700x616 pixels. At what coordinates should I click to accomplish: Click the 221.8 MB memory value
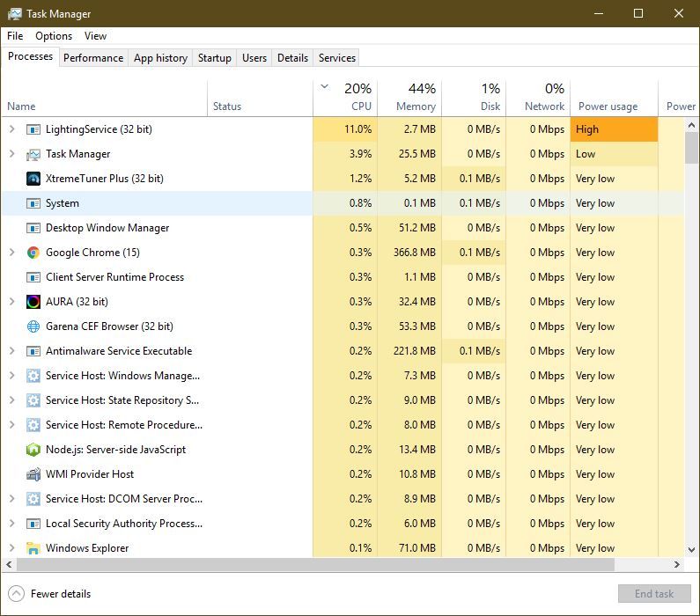point(415,351)
